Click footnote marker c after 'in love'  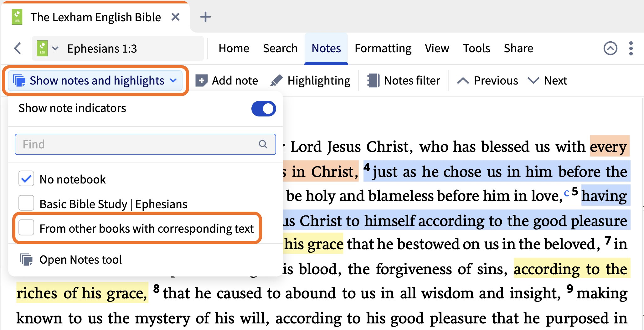566,193
